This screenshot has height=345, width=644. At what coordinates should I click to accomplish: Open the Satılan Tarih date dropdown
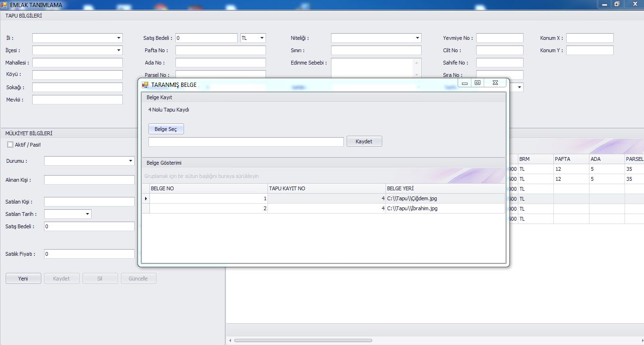[x=87, y=214]
